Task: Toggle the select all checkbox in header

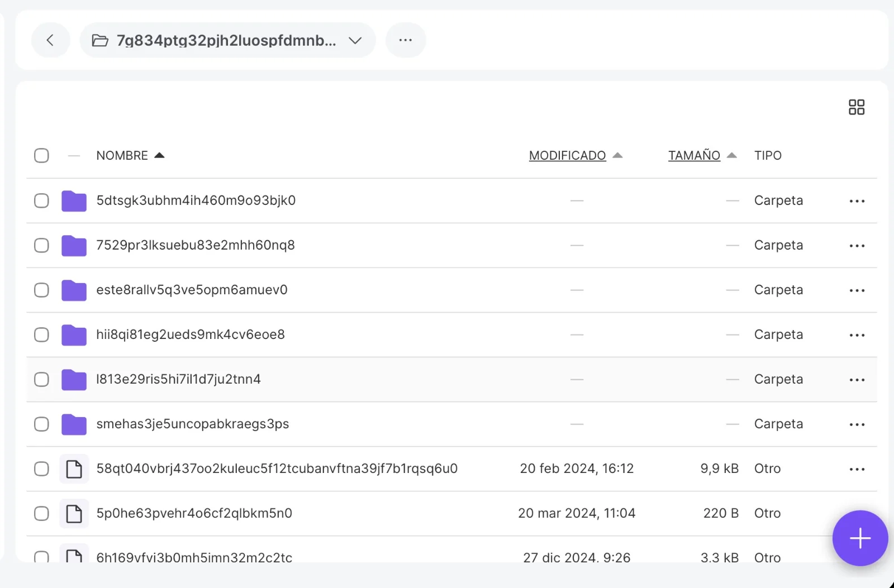Action: point(41,156)
